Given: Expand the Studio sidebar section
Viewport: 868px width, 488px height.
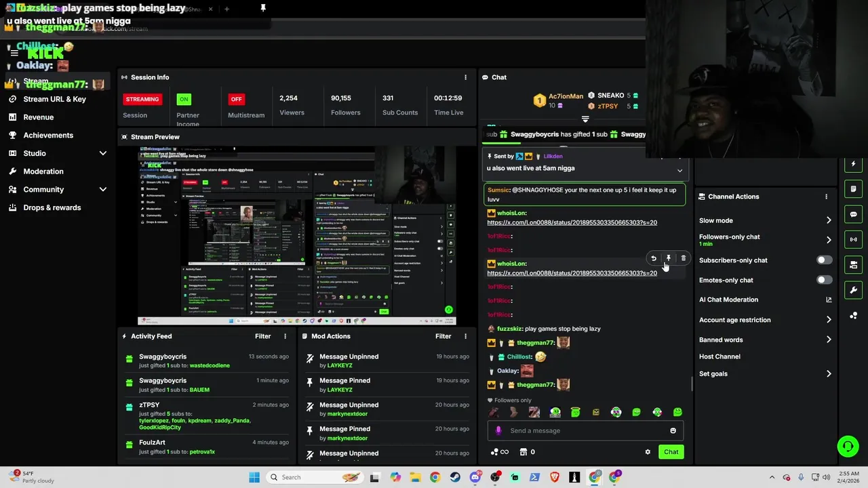Looking at the screenshot, I should click(103, 153).
